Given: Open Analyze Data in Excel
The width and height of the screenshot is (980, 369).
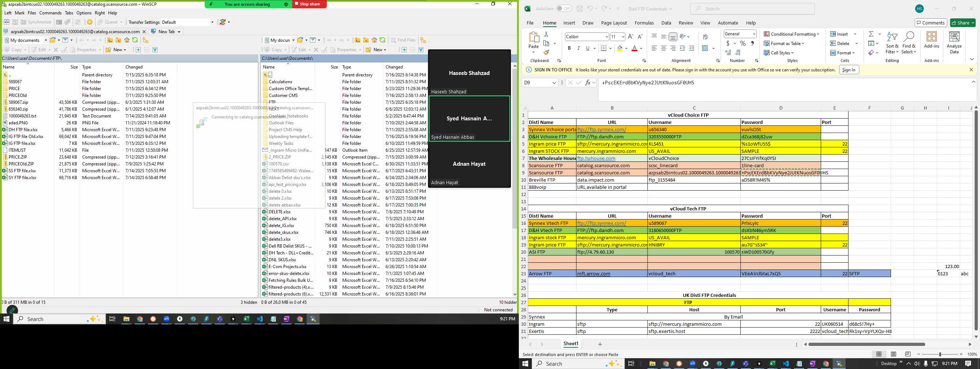Looking at the screenshot, I should point(954,42).
